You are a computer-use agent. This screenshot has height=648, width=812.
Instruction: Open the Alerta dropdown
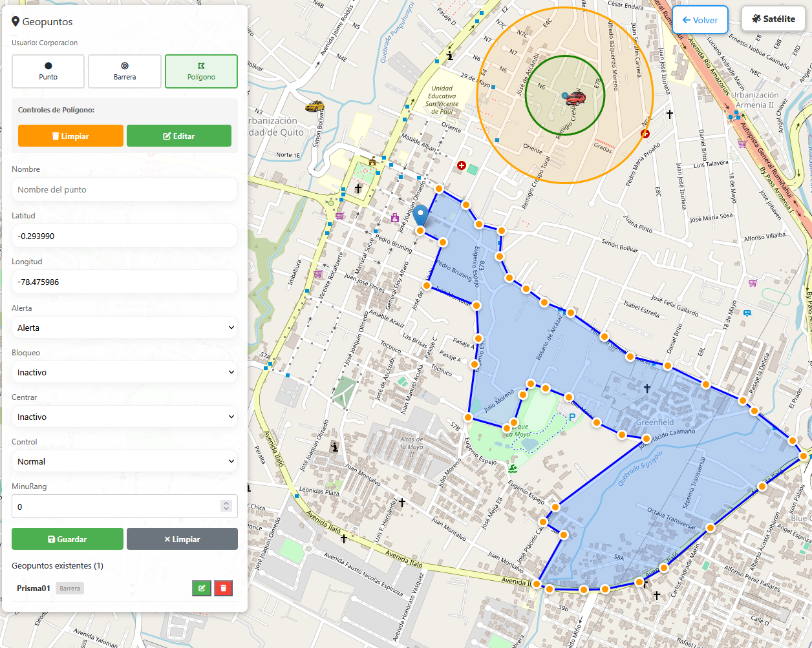point(125,328)
